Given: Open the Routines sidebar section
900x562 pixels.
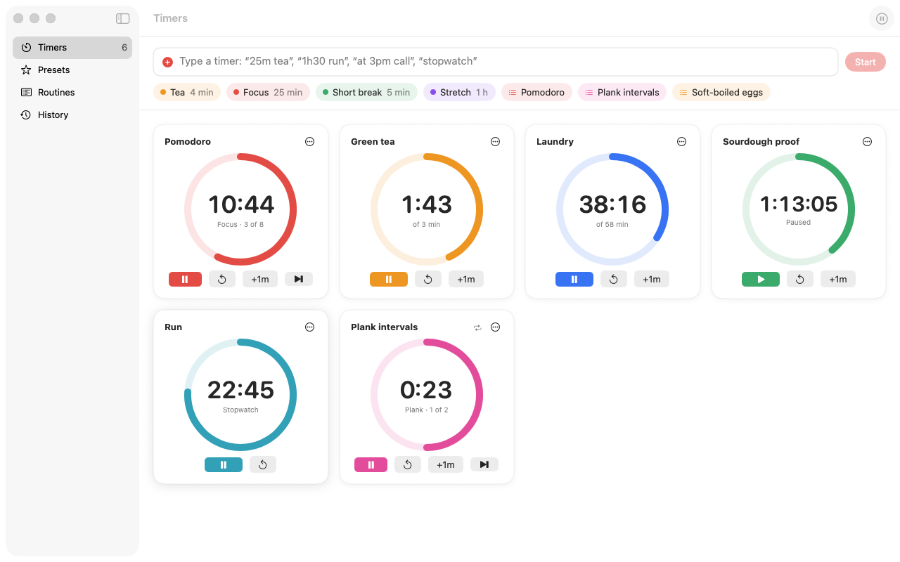Looking at the screenshot, I should click(x=72, y=92).
